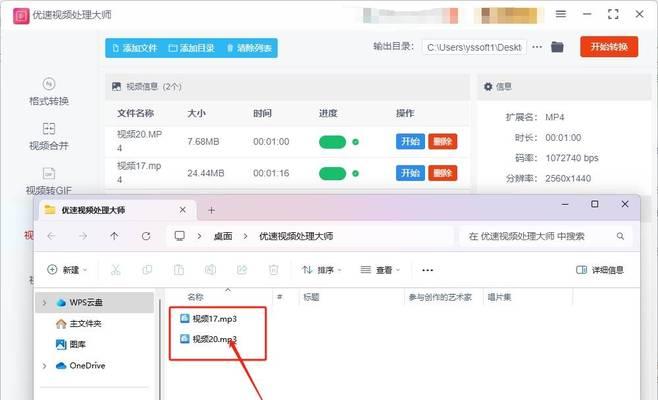Click the 1072740 bps bitrate value
658x400 pixels.
click(572, 158)
